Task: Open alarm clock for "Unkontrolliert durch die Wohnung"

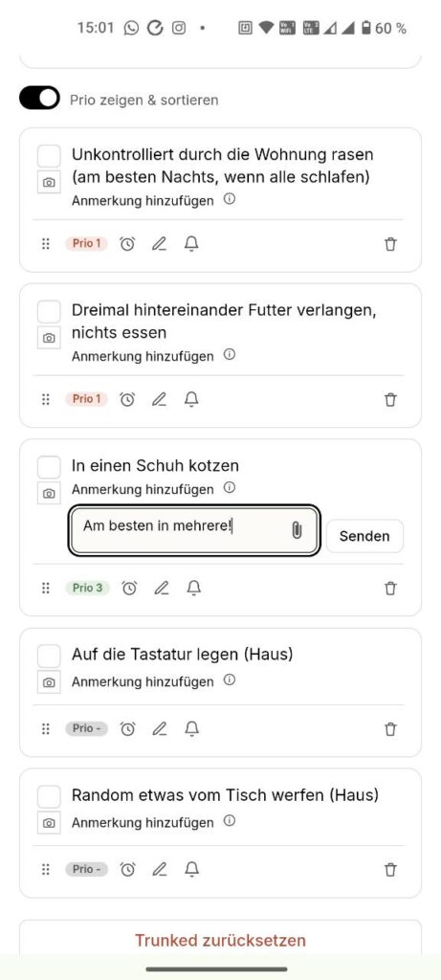Action: [127, 244]
